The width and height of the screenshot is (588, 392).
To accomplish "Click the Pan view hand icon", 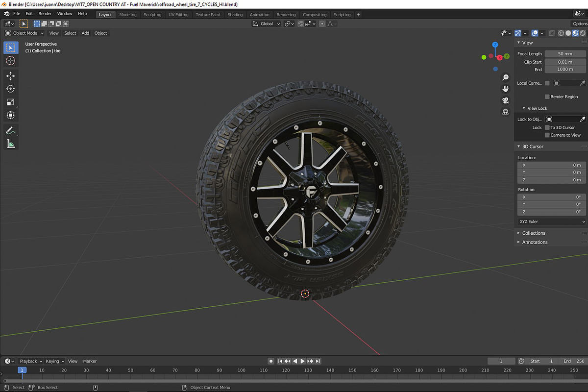I will pos(506,89).
